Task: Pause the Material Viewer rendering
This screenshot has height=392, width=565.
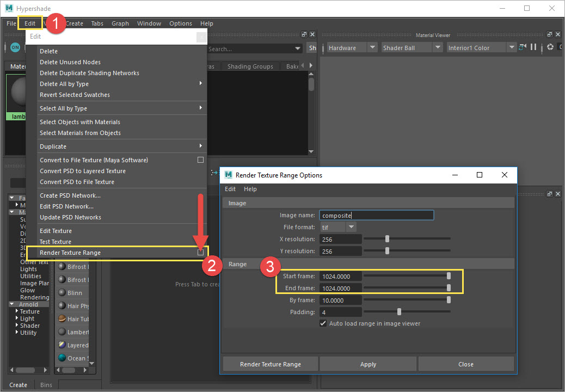Action: [x=533, y=47]
